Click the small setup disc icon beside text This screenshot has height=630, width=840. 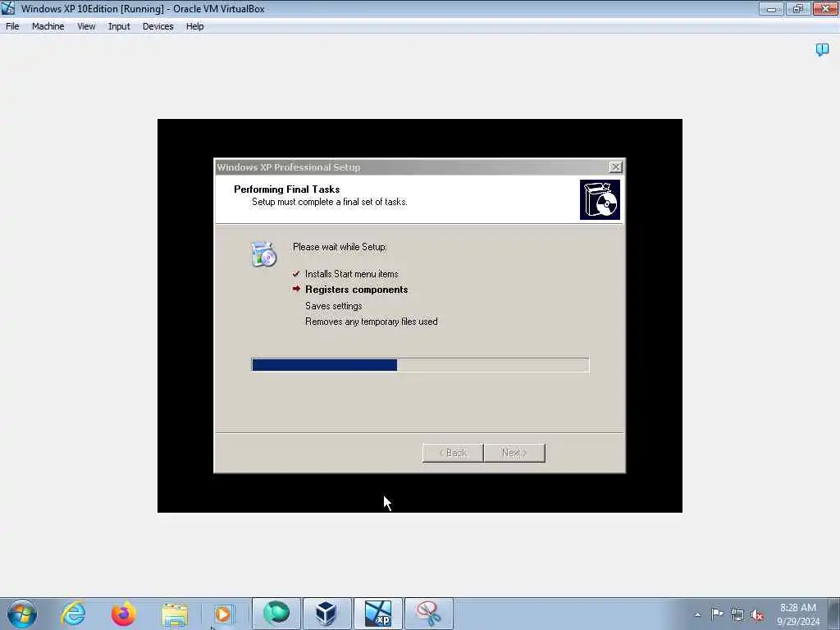click(263, 254)
